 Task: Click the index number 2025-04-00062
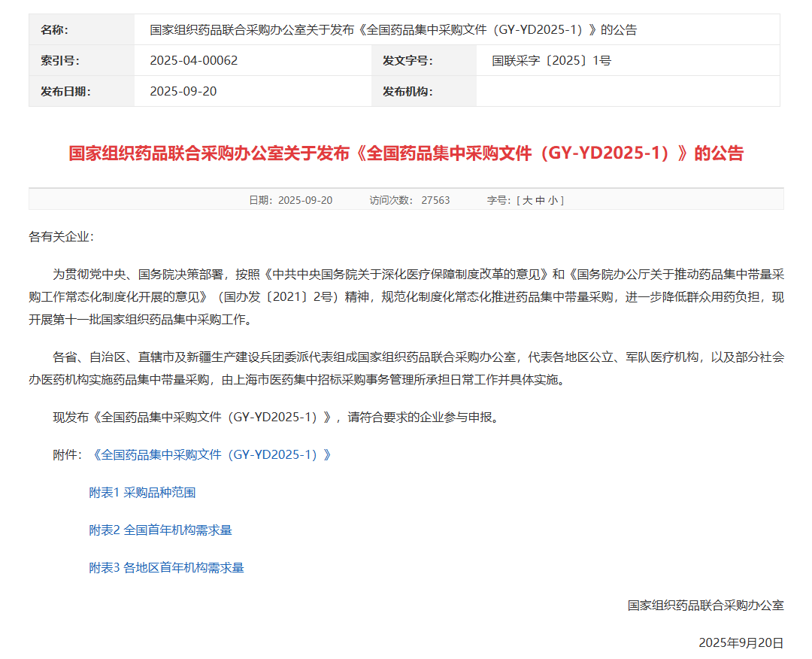(x=194, y=61)
